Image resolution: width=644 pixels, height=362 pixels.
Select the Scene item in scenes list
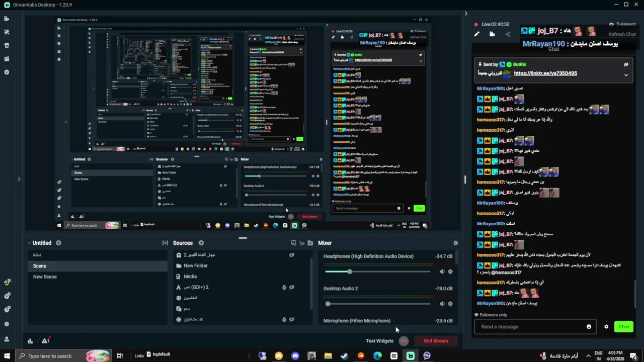tap(98, 266)
